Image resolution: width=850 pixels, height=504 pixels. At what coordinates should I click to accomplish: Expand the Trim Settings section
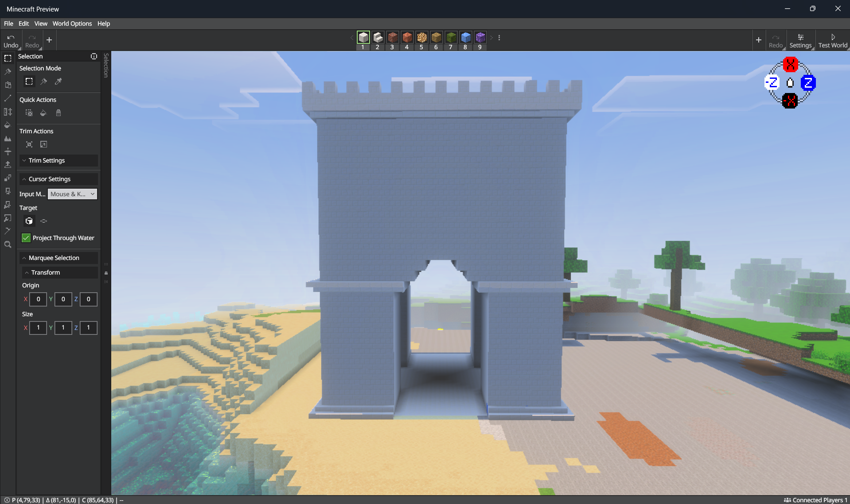(x=58, y=160)
